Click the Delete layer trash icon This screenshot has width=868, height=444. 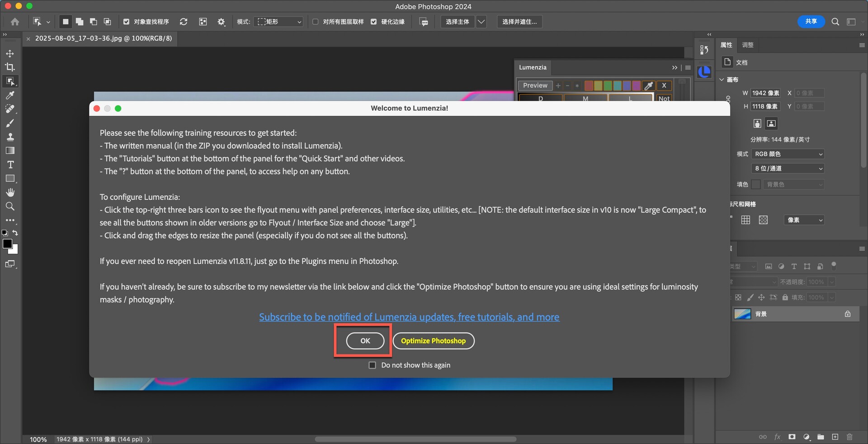[x=849, y=437]
